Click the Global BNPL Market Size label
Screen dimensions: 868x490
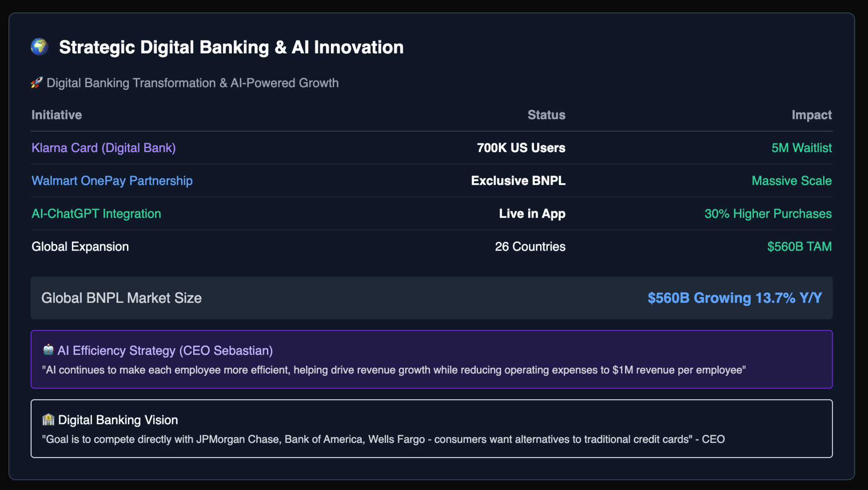(121, 298)
